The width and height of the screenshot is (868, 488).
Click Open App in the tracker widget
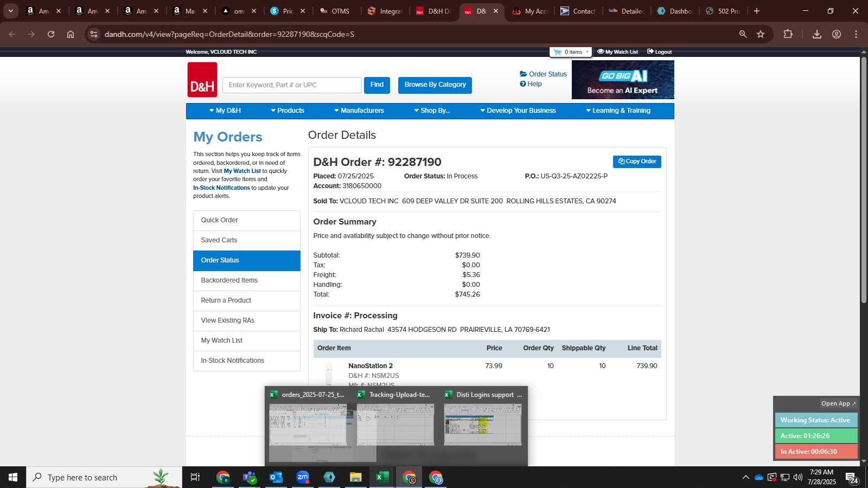tap(838, 403)
